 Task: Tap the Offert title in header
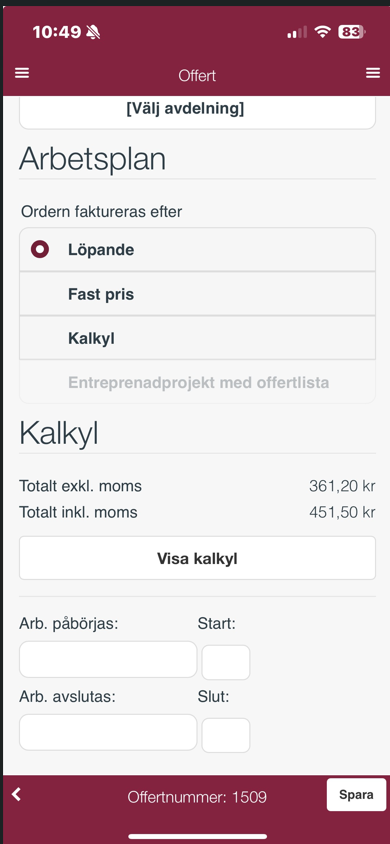197,75
